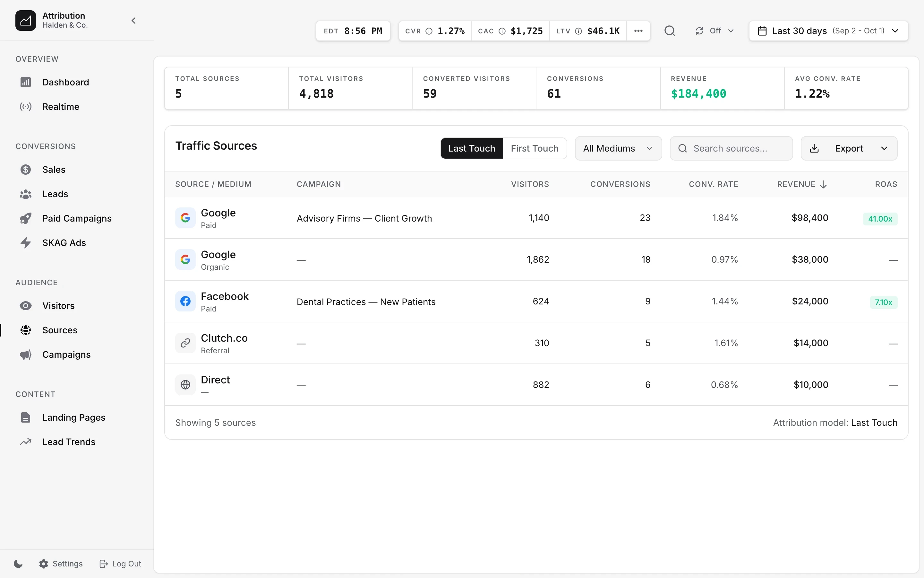This screenshot has width=924, height=578.
Task: Click the $184,400 revenue total
Action: point(698,94)
